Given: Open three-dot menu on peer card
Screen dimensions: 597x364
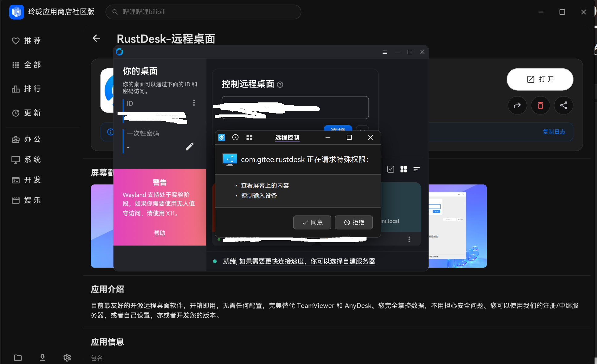Looking at the screenshot, I should point(409,239).
